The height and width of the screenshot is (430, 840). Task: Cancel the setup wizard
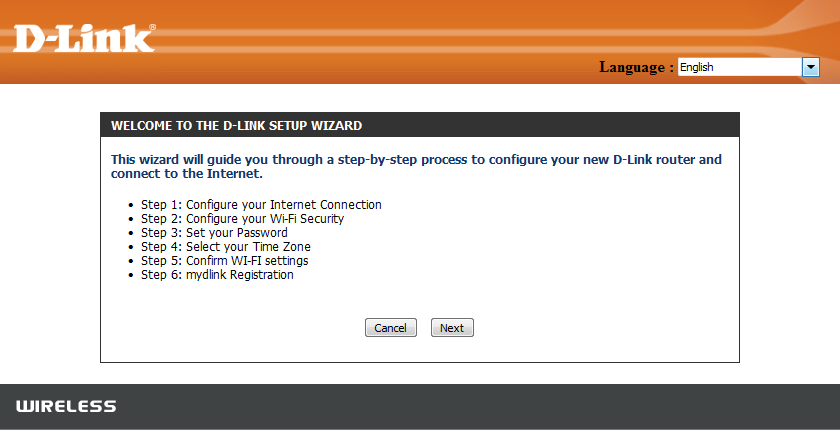(390, 328)
